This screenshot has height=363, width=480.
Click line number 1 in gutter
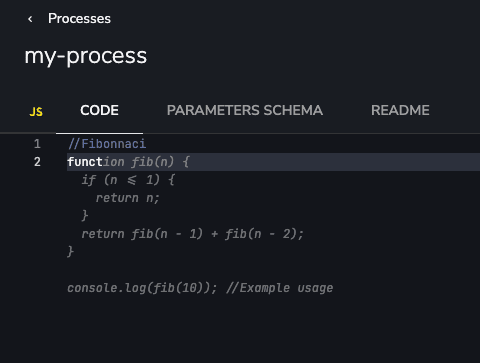(x=37, y=144)
